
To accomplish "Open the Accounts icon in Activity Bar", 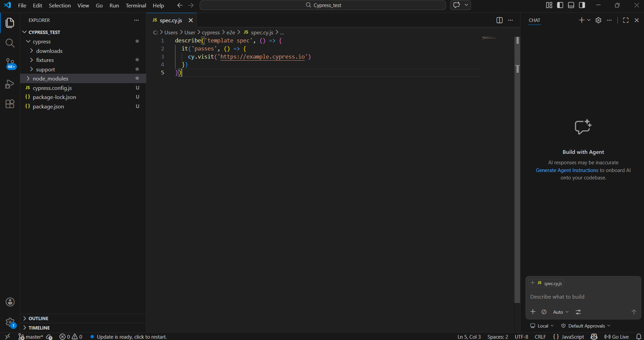I will pyautogui.click(x=10, y=302).
